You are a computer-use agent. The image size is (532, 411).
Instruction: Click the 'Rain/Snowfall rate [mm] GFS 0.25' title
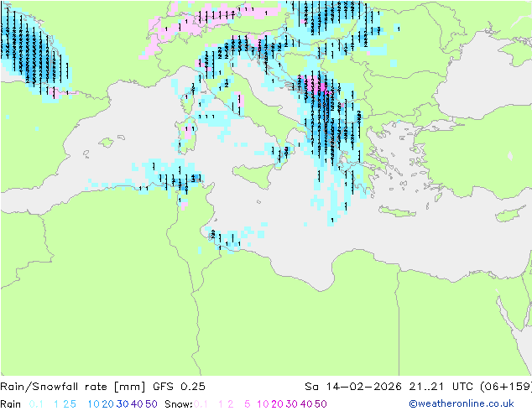(102, 387)
